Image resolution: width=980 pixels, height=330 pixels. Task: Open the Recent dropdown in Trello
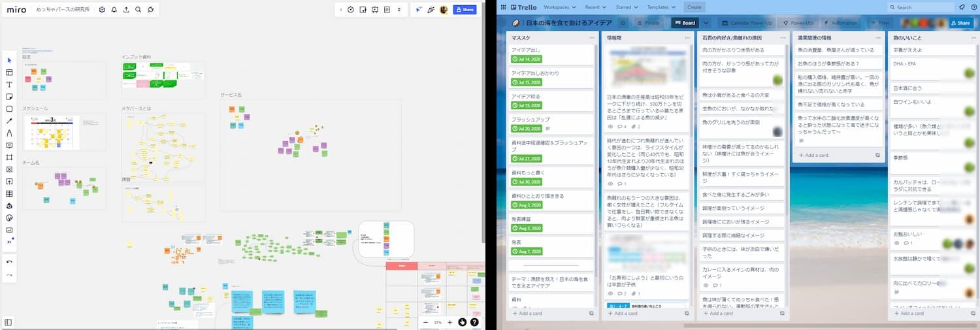click(x=596, y=7)
